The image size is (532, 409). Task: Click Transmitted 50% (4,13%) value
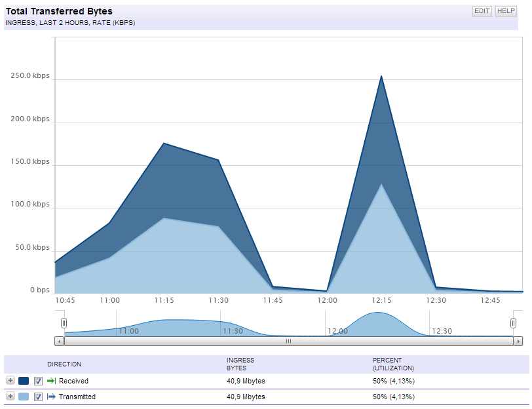pos(394,397)
